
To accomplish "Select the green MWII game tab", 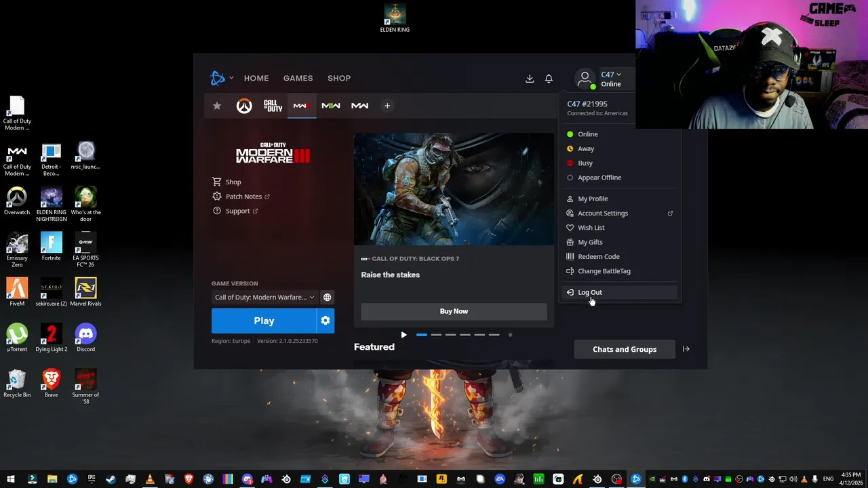I will click(331, 106).
